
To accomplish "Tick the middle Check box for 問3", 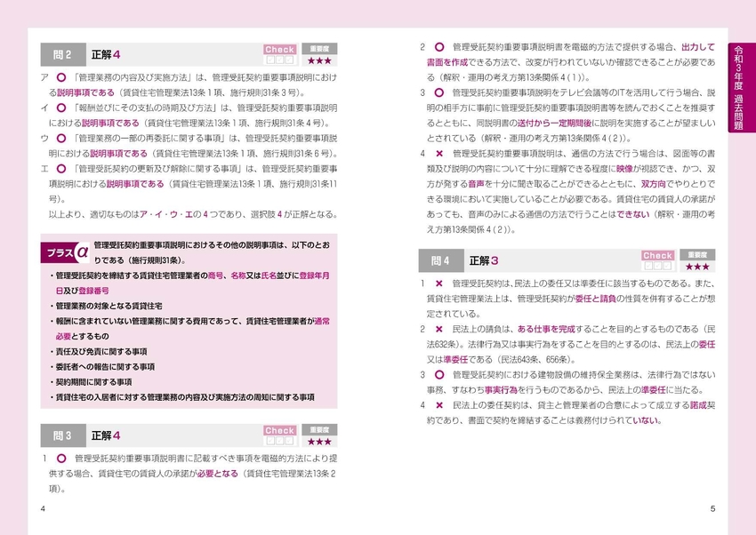I will click(x=279, y=441).
